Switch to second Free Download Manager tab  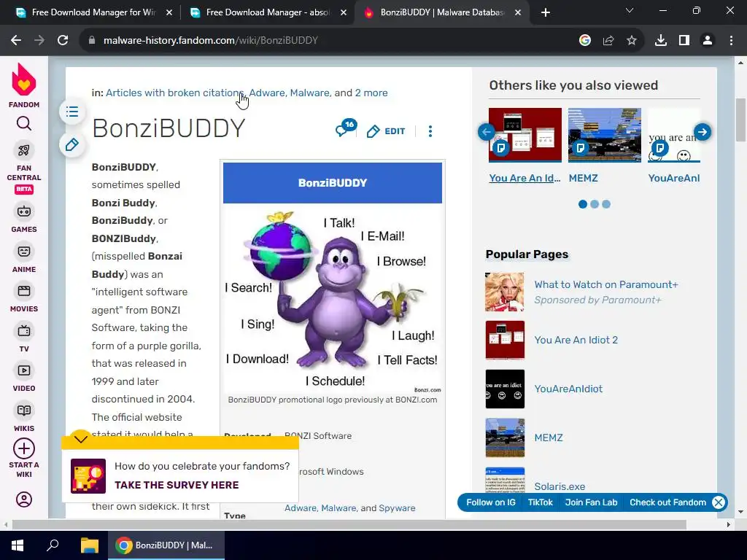click(x=267, y=12)
